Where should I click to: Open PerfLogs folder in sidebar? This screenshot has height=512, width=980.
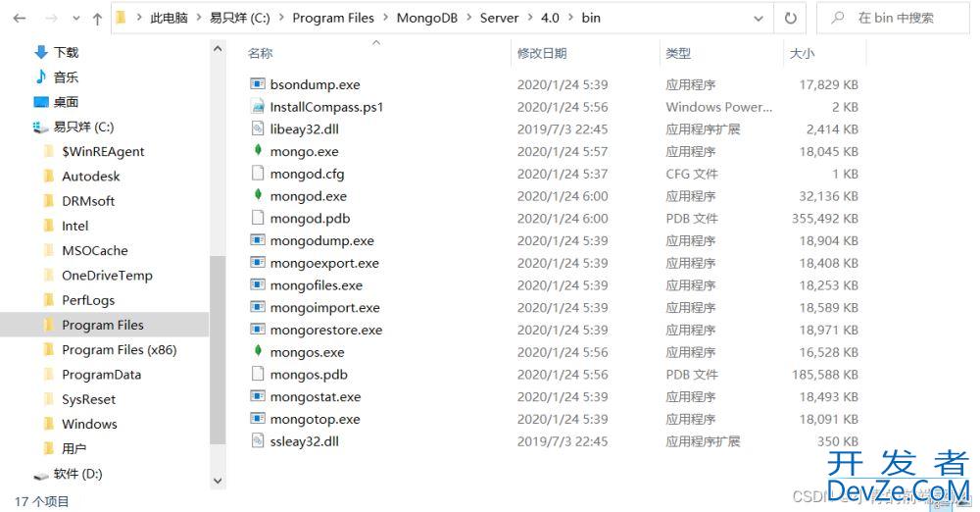click(88, 300)
